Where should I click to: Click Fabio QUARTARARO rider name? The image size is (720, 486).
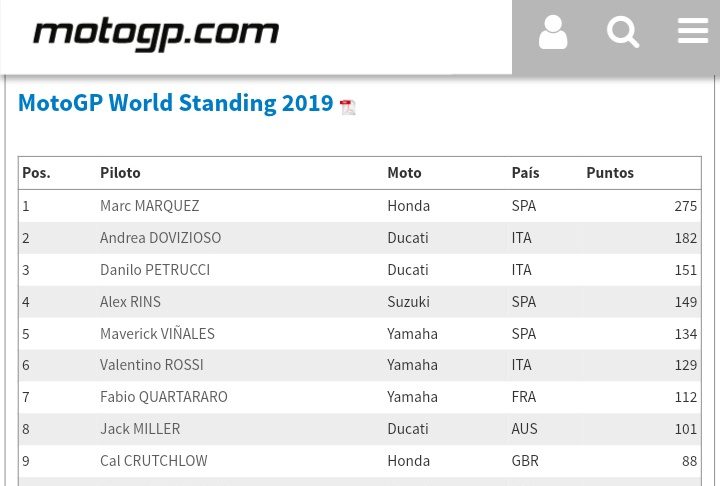tap(164, 397)
